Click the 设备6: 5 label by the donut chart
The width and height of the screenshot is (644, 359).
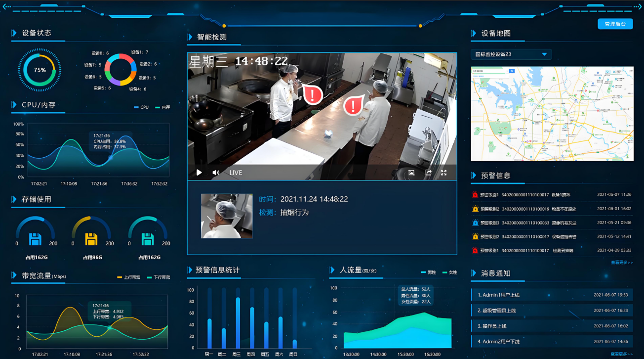(x=93, y=77)
